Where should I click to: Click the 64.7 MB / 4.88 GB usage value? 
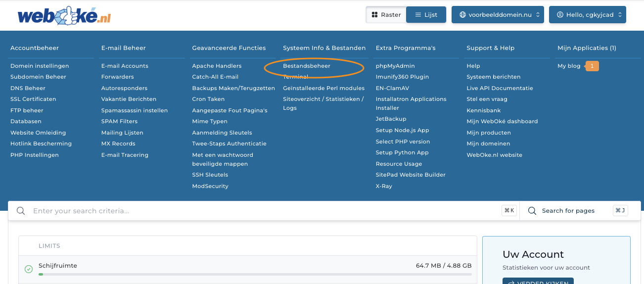pos(444,266)
